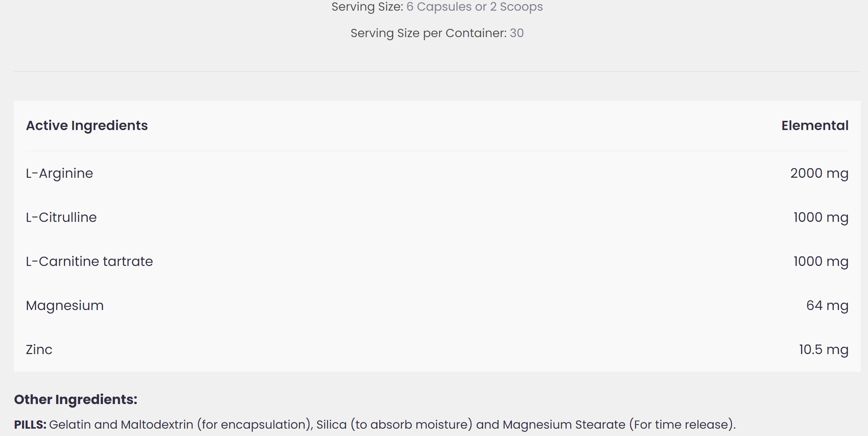Click the "Other Ingredients:" heading
Image resolution: width=868 pixels, height=436 pixels.
[76, 400]
